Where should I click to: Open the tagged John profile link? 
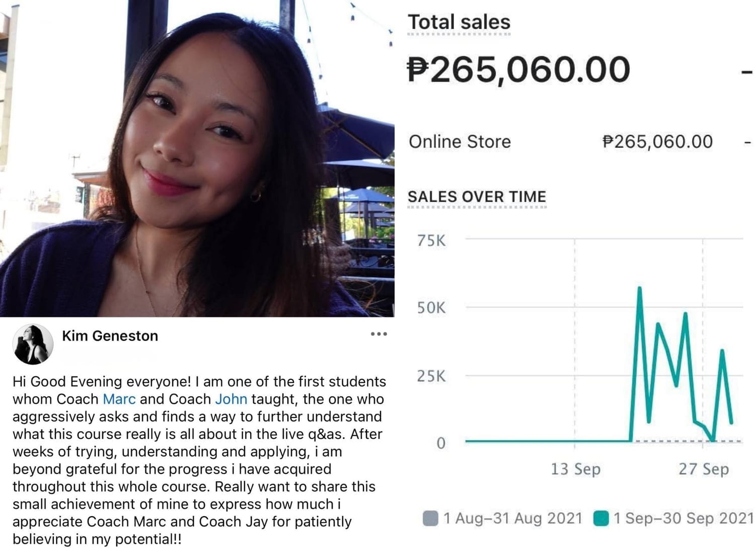(231, 399)
